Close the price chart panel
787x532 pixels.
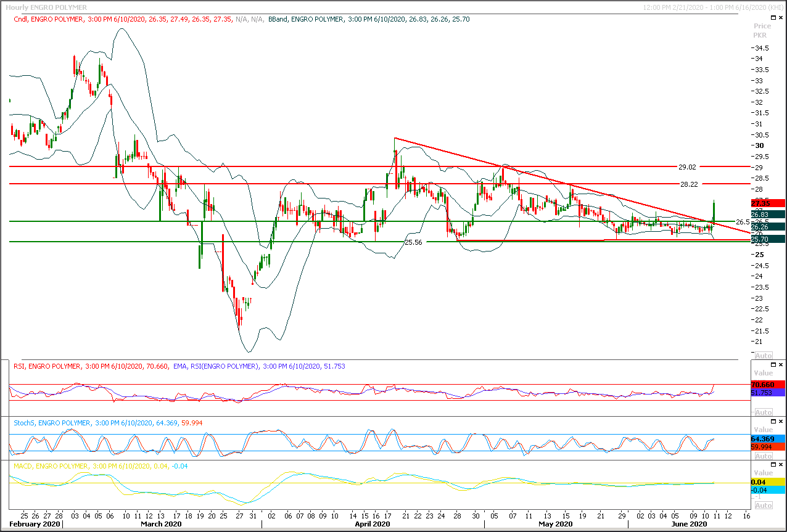[x=780, y=18]
